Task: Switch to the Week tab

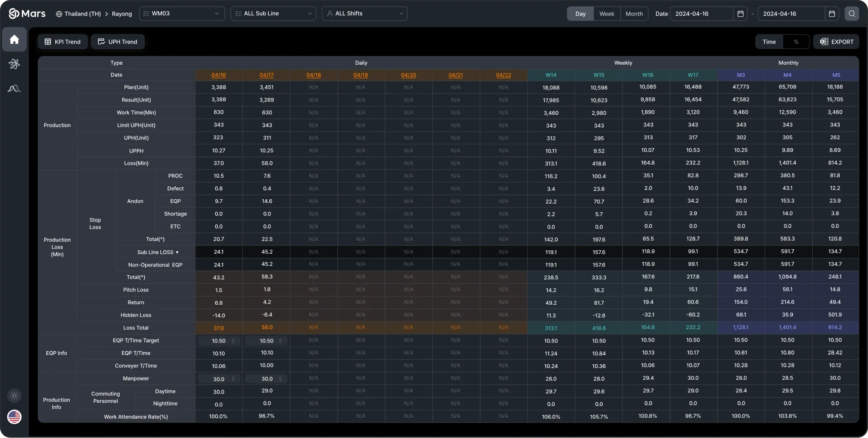Action: 607,14
